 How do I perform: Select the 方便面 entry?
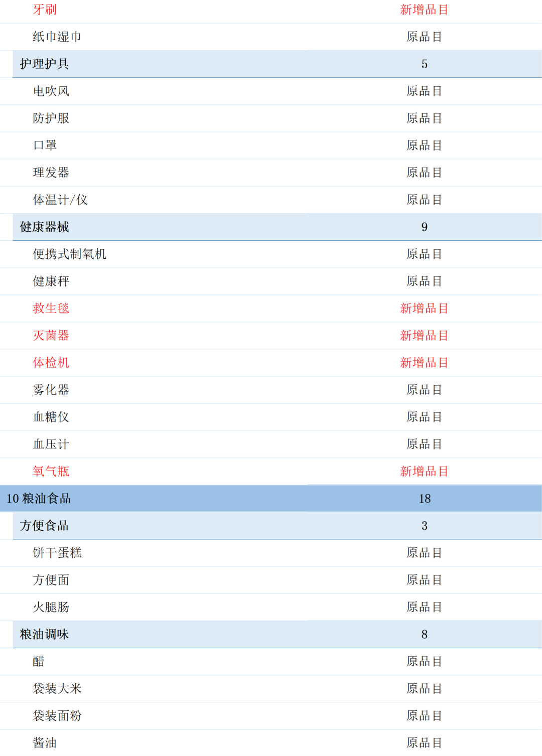[x=52, y=580]
